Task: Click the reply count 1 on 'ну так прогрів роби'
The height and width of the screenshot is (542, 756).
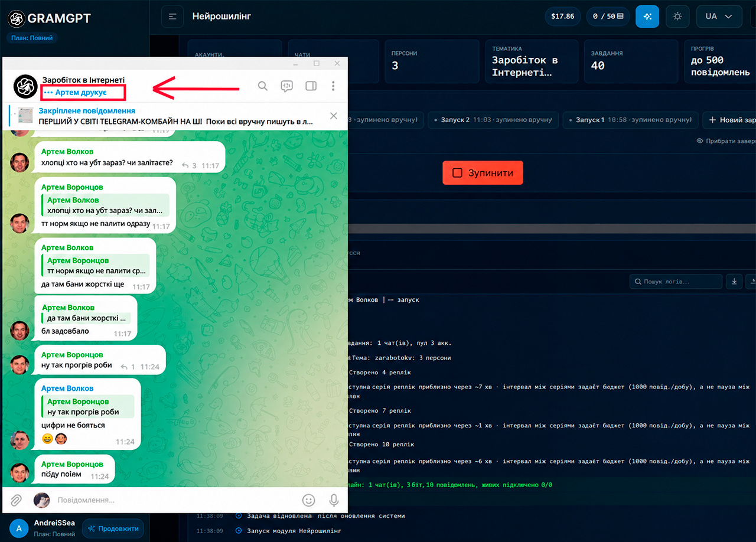Action: [128, 367]
